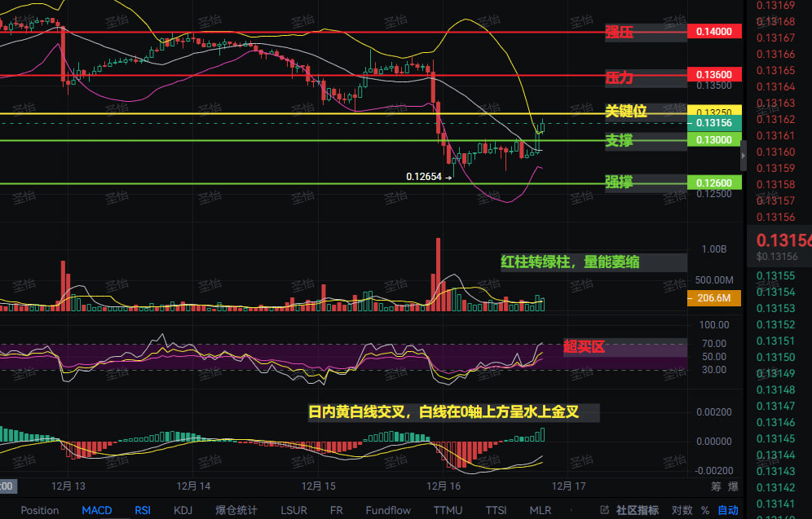Select bid price 0.13151 in order book

776,341
